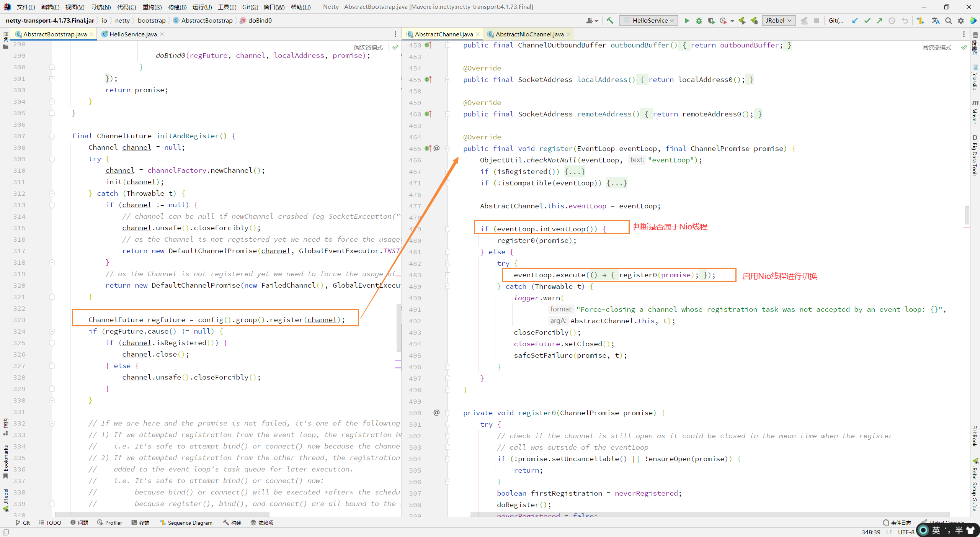Viewport: 980px width, 537px height.
Task: Collapse initAndRegister method at line 307
Action: (52, 136)
